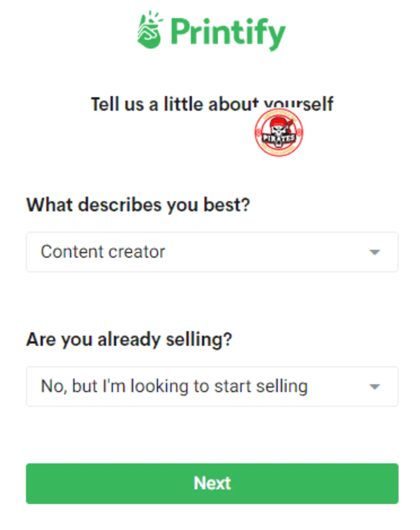Click the blank middle of the Content creator field
Image resolution: width=420 pixels, height=530 pixels.
click(x=263, y=252)
